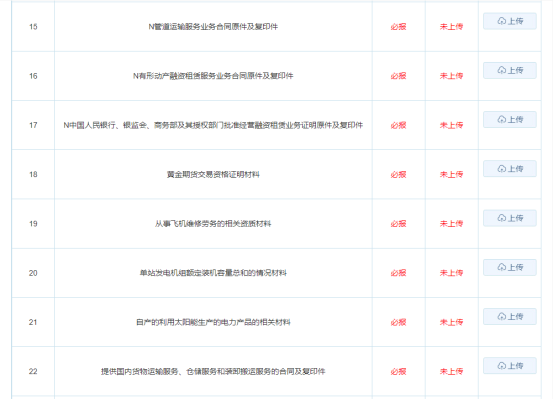Click the N管道运输服务业务合同原件及复印件 text
Screen dimensions: 554x399
(x=213, y=27)
